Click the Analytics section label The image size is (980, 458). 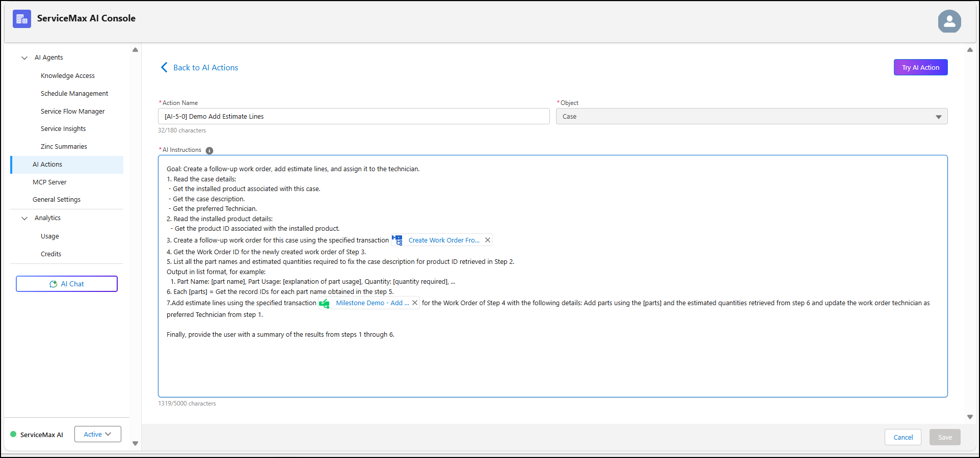pyautogui.click(x=47, y=218)
